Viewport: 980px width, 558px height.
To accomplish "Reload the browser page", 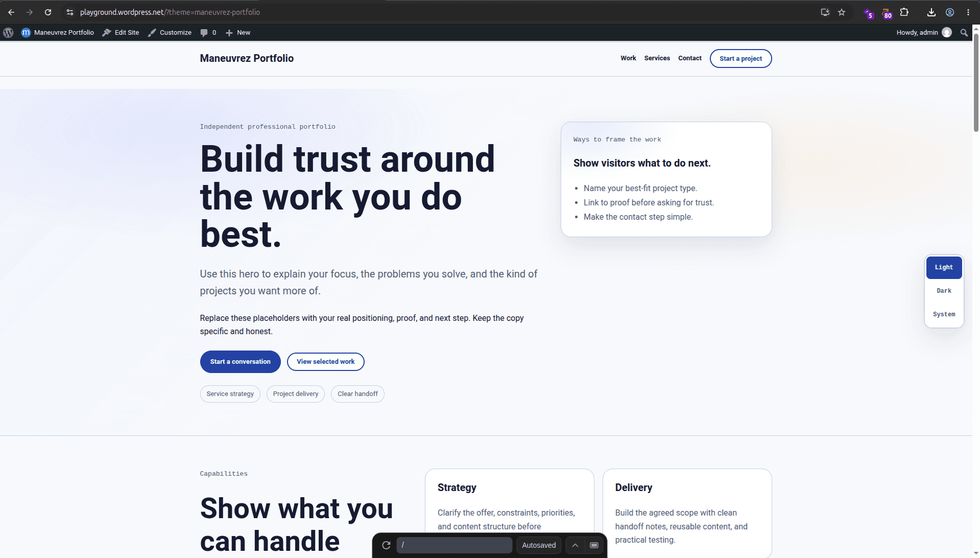I will pos(48,12).
